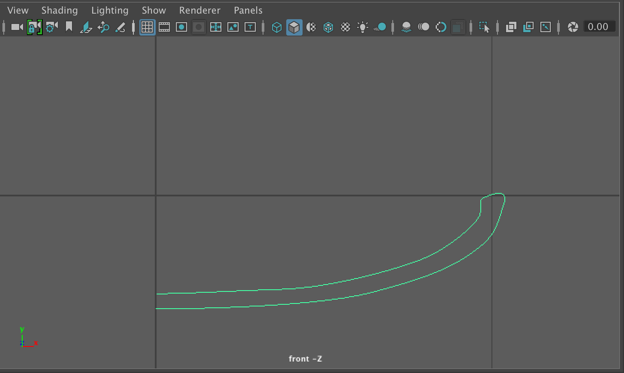Click the Use All Lights bulb icon
This screenshot has width=624, height=373.
click(x=362, y=27)
